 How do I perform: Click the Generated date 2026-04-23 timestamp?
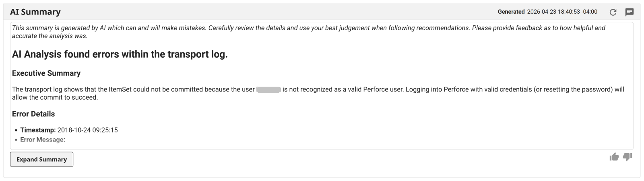click(x=562, y=12)
